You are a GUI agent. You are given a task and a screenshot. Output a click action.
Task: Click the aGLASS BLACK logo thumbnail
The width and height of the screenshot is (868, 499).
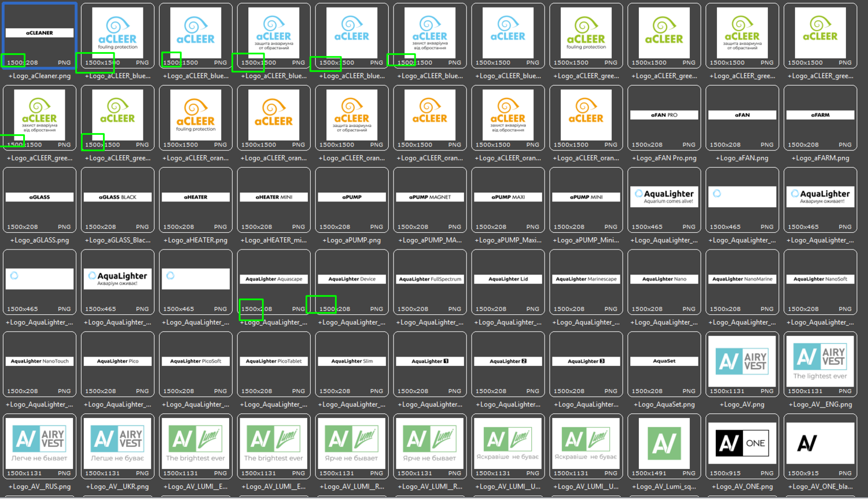117,200
